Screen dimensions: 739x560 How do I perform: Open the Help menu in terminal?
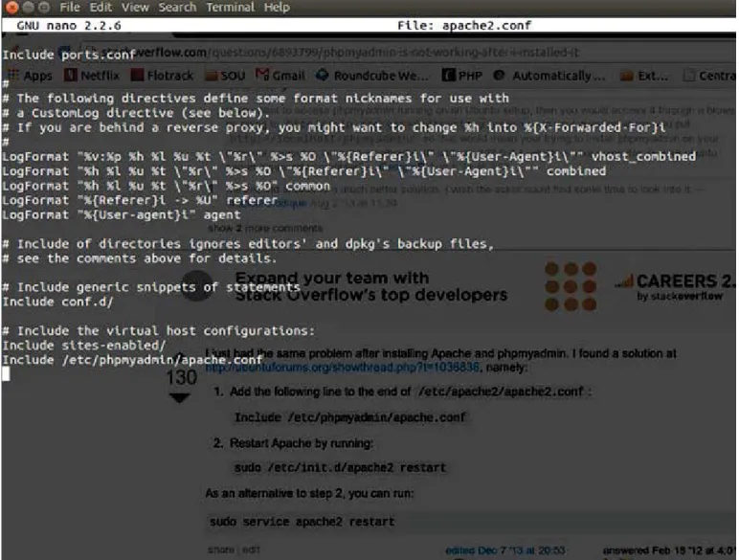[277, 7]
